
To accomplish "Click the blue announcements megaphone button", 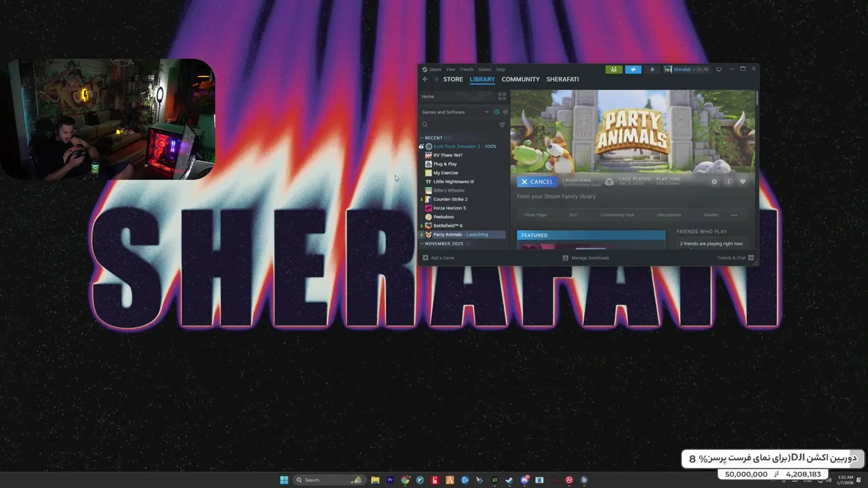I will (x=633, y=69).
